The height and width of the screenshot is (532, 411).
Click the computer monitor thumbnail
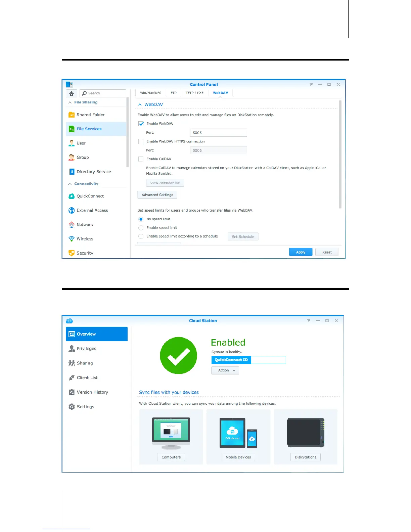(171, 434)
